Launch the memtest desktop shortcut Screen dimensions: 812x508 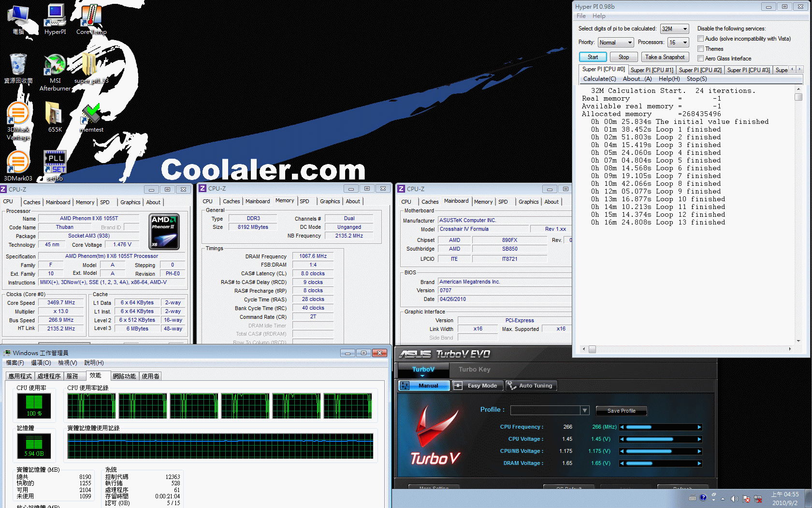91,117
